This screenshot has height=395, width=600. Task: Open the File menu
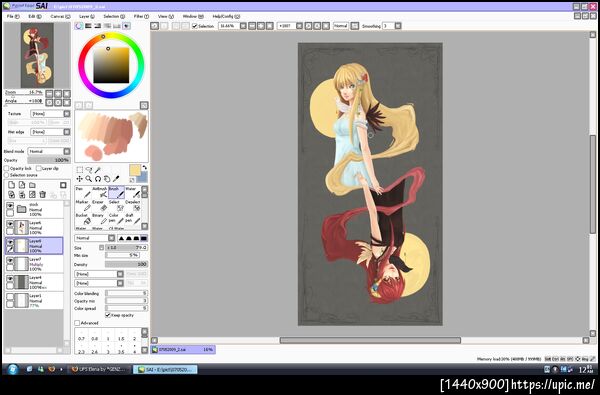pos(13,16)
